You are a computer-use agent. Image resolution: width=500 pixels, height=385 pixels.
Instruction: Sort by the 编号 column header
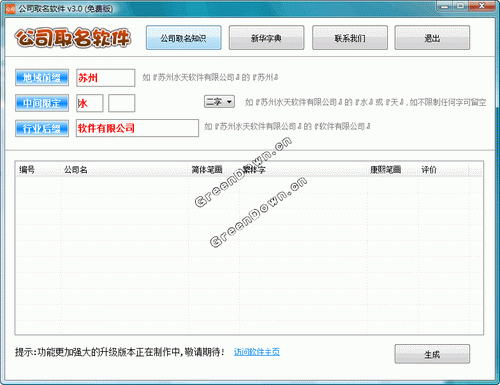(x=39, y=170)
